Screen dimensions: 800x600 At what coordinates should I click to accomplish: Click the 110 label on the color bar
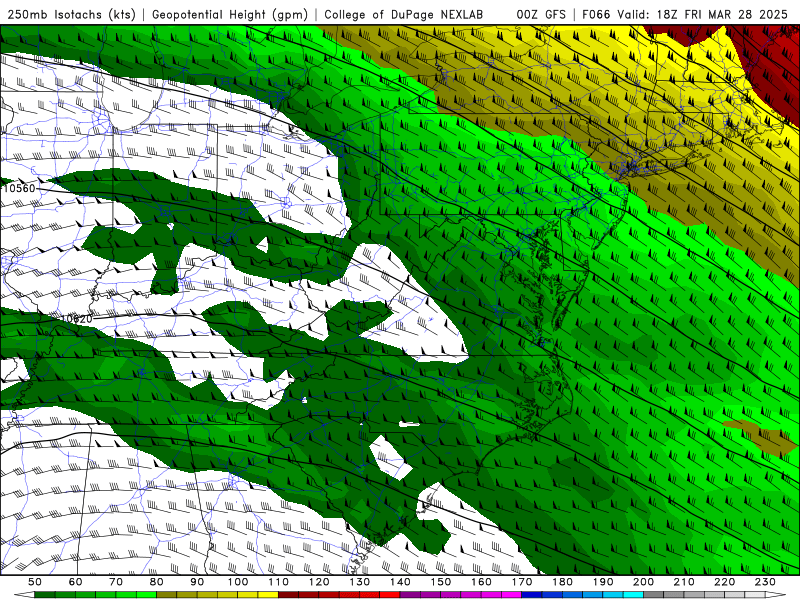[x=279, y=582]
